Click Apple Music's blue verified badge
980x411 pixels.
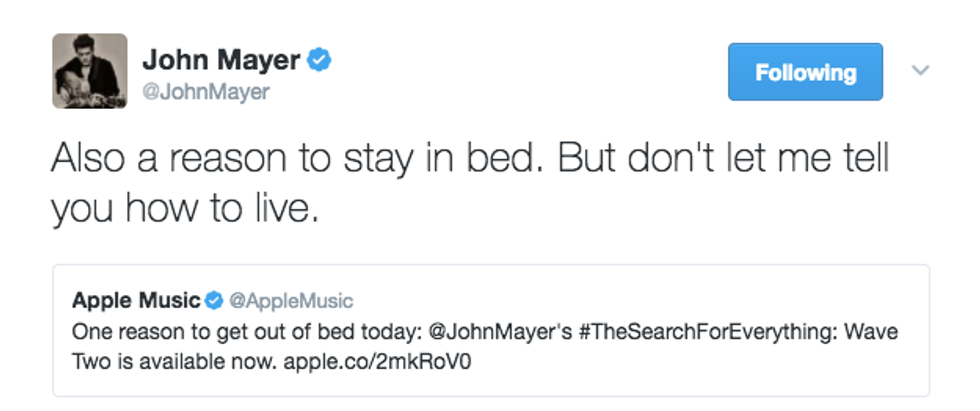pyautogui.click(x=214, y=300)
